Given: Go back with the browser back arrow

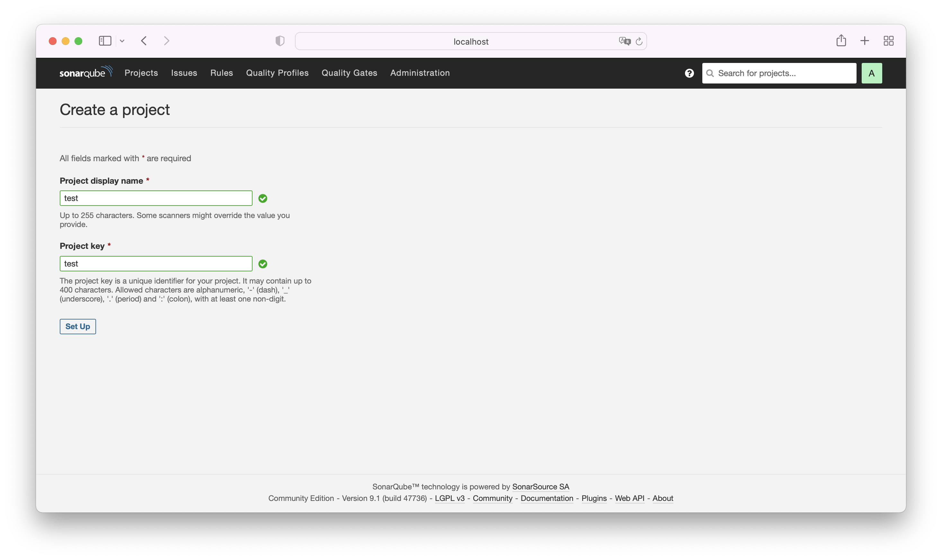Looking at the screenshot, I should 144,41.
